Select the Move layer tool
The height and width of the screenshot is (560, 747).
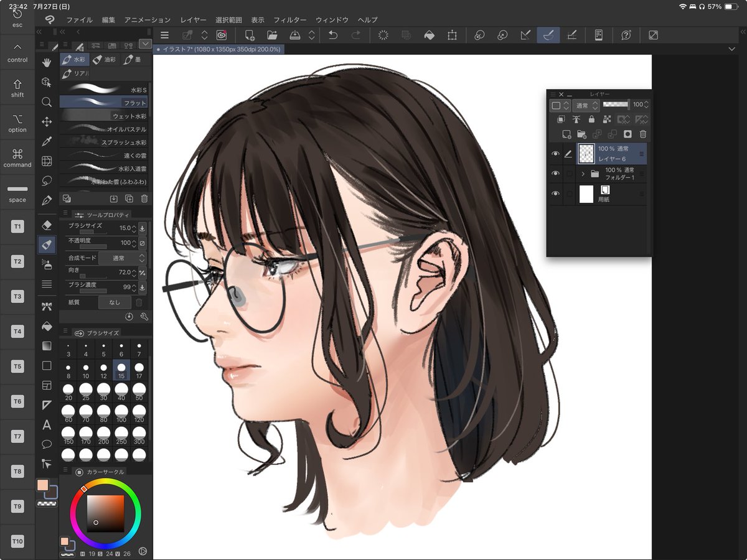[47, 122]
